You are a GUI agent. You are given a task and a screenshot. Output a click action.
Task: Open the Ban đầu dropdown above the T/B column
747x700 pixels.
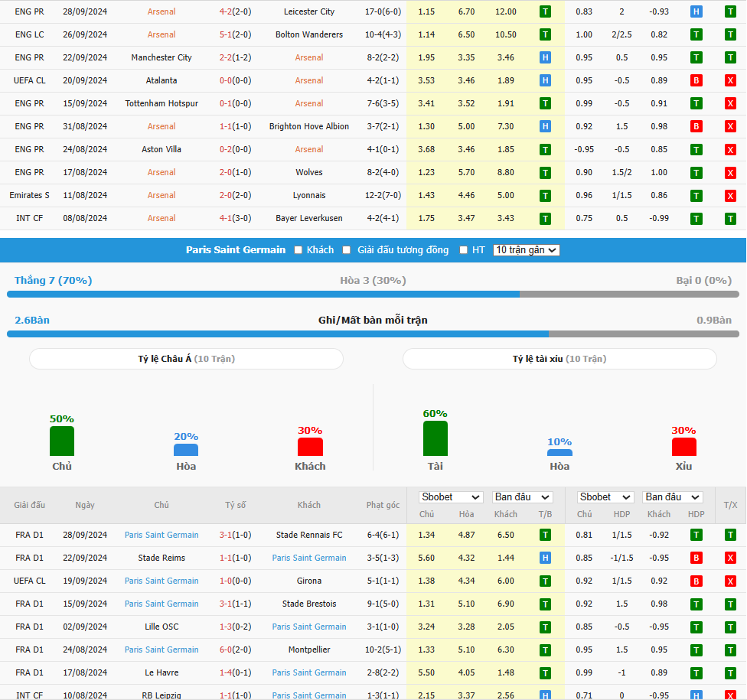pyautogui.click(x=522, y=497)
